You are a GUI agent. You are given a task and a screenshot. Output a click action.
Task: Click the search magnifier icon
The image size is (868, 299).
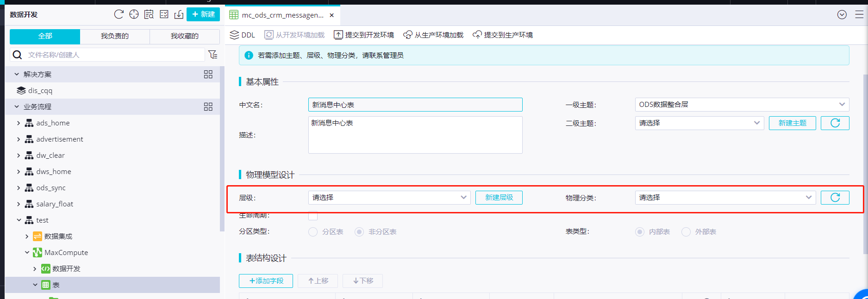click(x=17, y=55)
